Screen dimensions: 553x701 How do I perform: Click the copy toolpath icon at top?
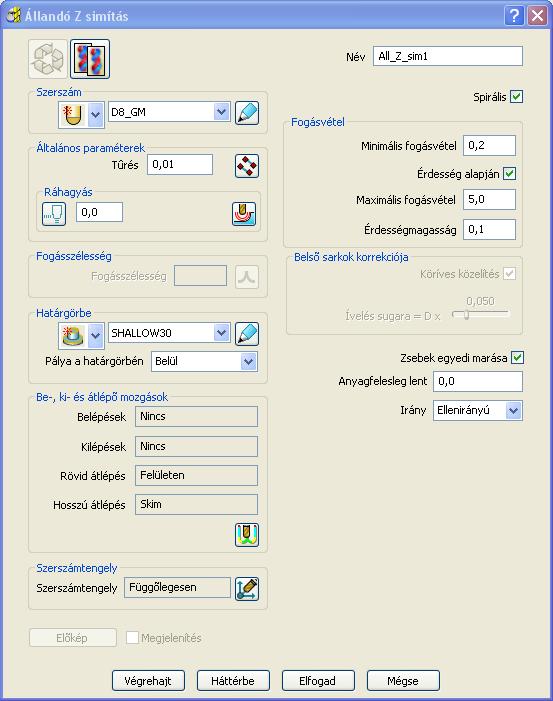tap(90, 59)
